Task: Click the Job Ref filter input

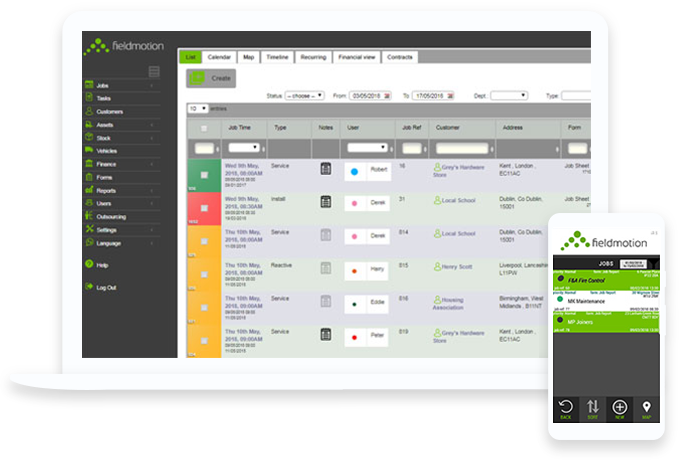Action: click(x=412, y=149)
